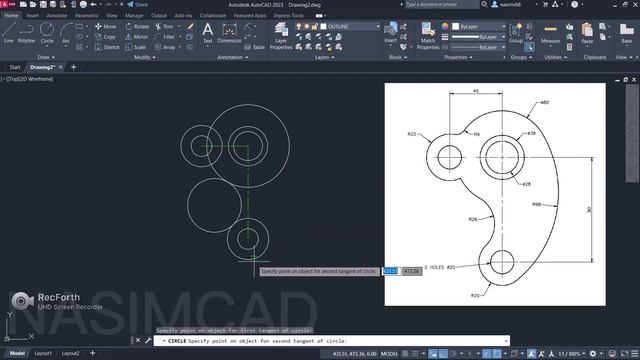Expand the Properties panel
Image resolution: width=640 pixels, height=360 pixels.
click(458, 57)
